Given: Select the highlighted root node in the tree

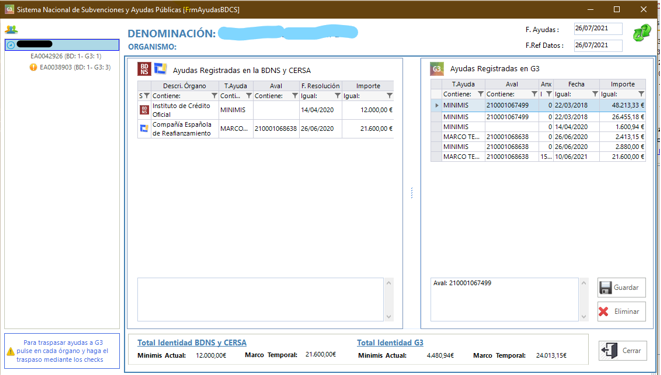Looking at the screenshot, I should pyautogui.click(x=62, y=45).
